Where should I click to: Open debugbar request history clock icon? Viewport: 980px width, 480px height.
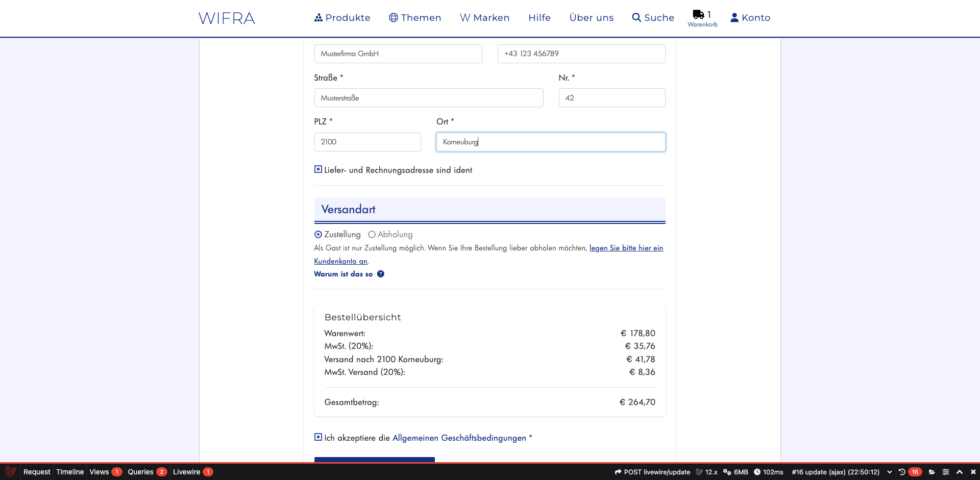(x=902, y=472)
